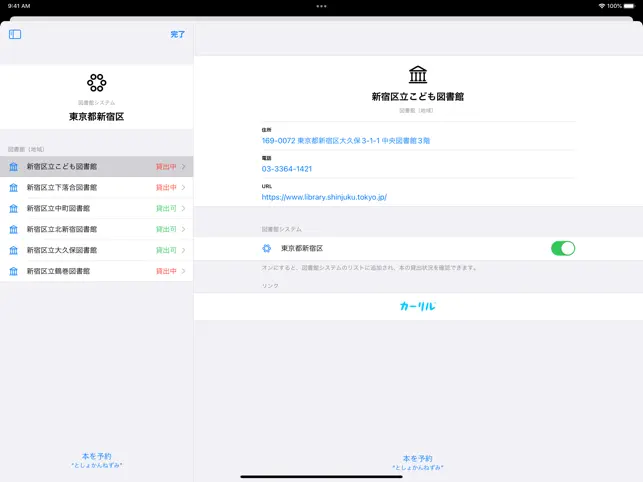Open the address link 169-0072 東京都新宿区大久保3-1-1
Viewport: 643px width, 482px height.
(x=346, y=141)
